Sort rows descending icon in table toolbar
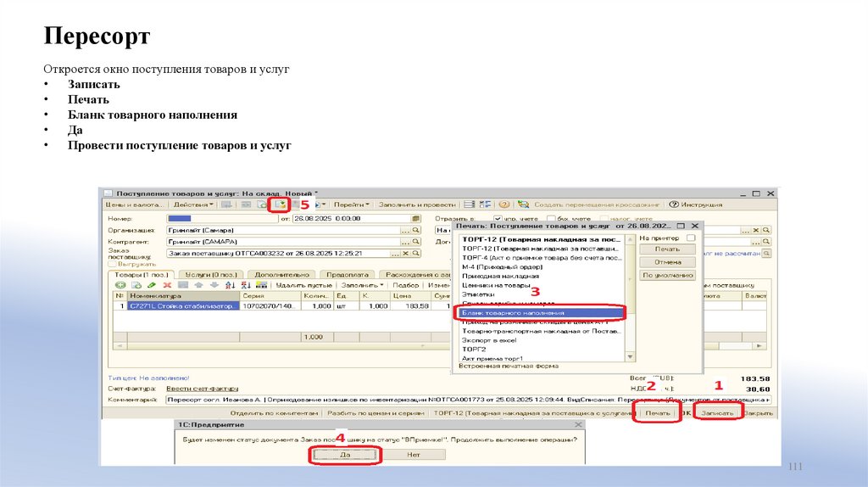Screen dimensions: 868x487 coord(246,285)
